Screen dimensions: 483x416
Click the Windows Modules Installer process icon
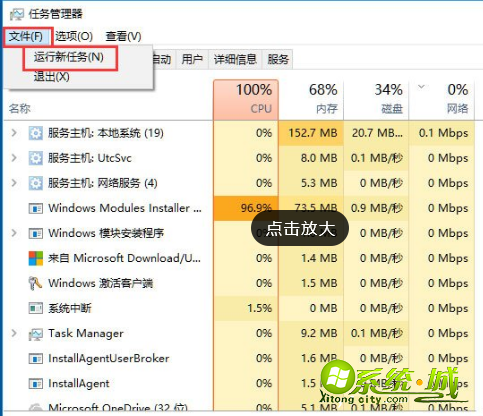coord(35,208)
